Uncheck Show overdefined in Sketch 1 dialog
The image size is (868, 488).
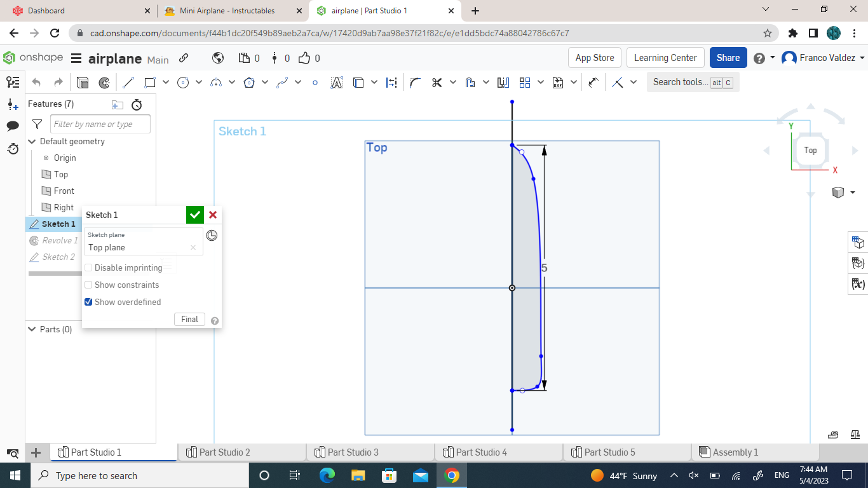88,302
